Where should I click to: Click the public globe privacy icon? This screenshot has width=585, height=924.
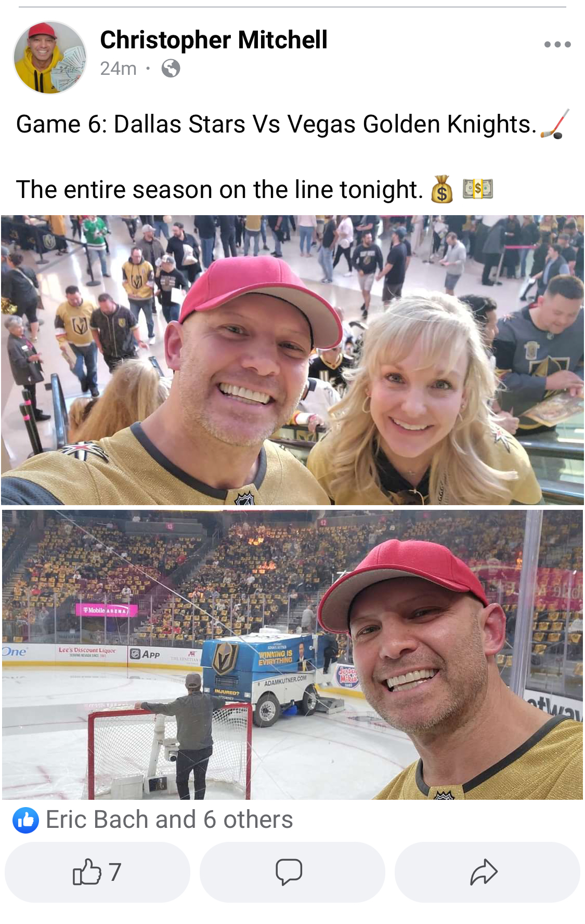click(171, 68)
